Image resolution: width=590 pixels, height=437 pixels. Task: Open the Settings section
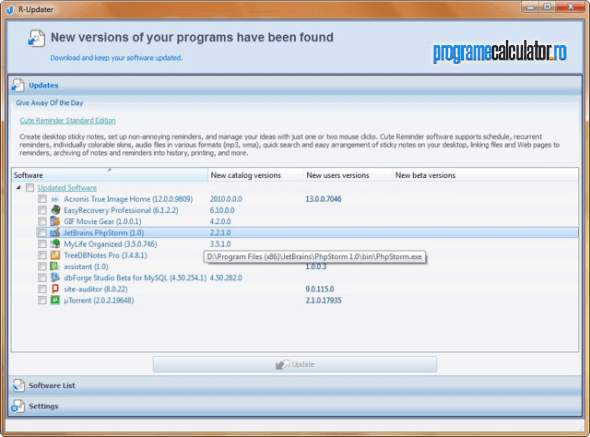coord(295,406)
